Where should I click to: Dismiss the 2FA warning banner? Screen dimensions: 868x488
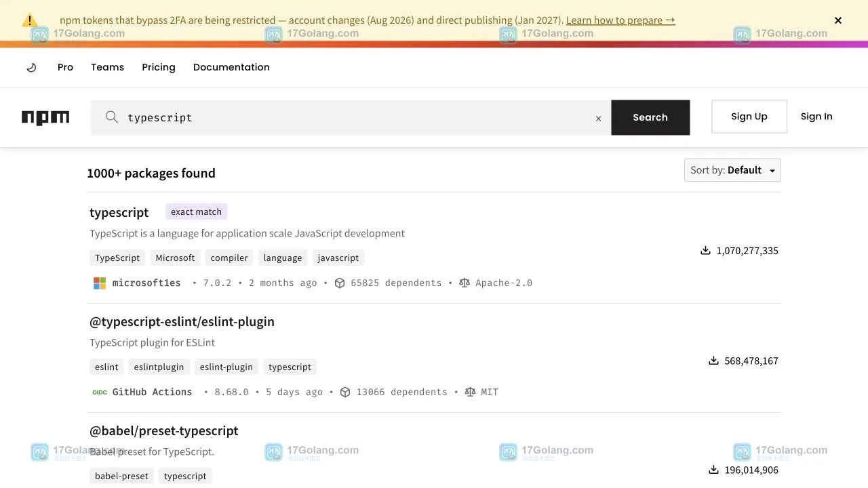coord(838,20)
